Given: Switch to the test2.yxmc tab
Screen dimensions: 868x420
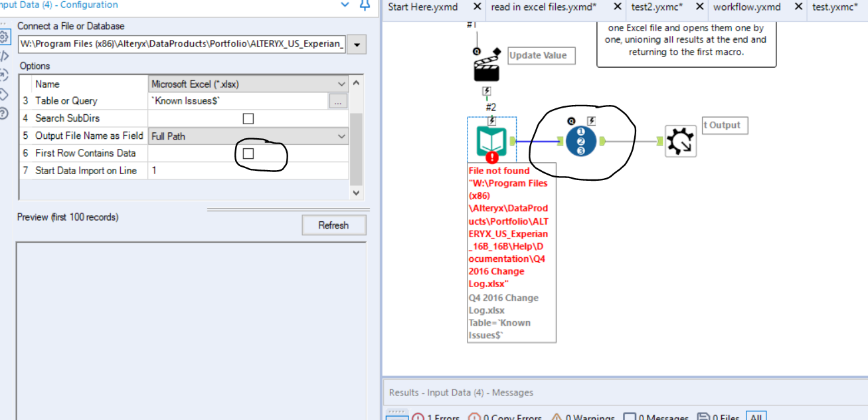Looking at the screenshot, I should pos(657,7).
